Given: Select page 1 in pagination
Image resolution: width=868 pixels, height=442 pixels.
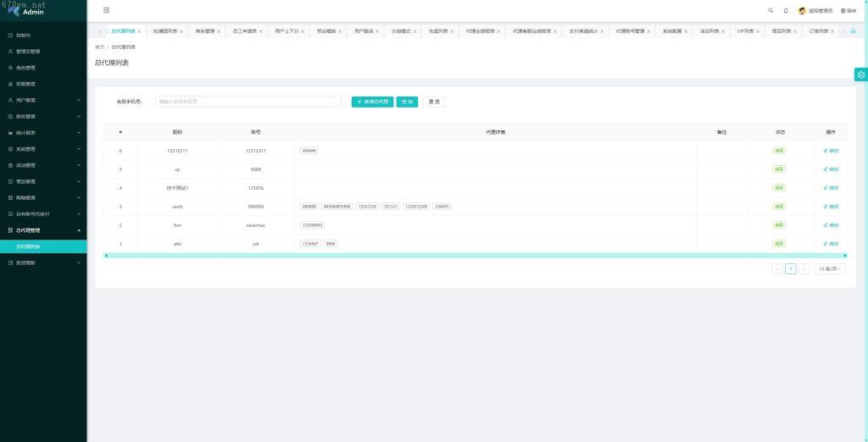Looking at the screenshot, I should [791, 269].
